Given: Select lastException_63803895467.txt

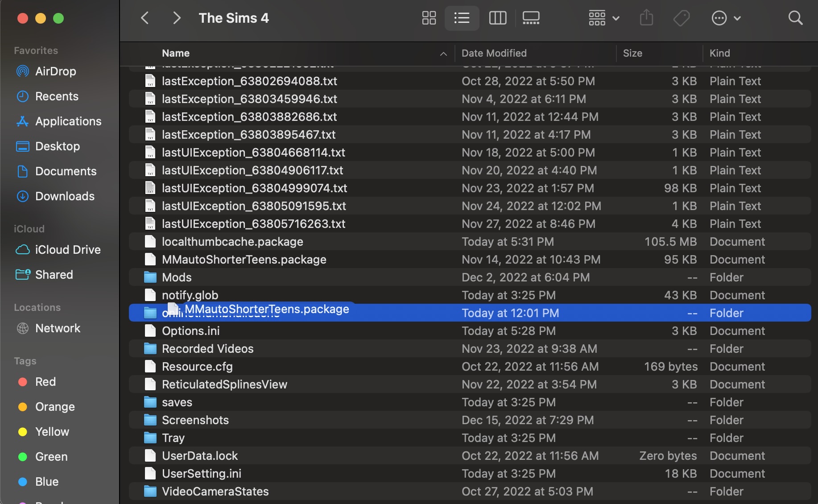Looking at the screenshot, I should (x=470, y=135).
